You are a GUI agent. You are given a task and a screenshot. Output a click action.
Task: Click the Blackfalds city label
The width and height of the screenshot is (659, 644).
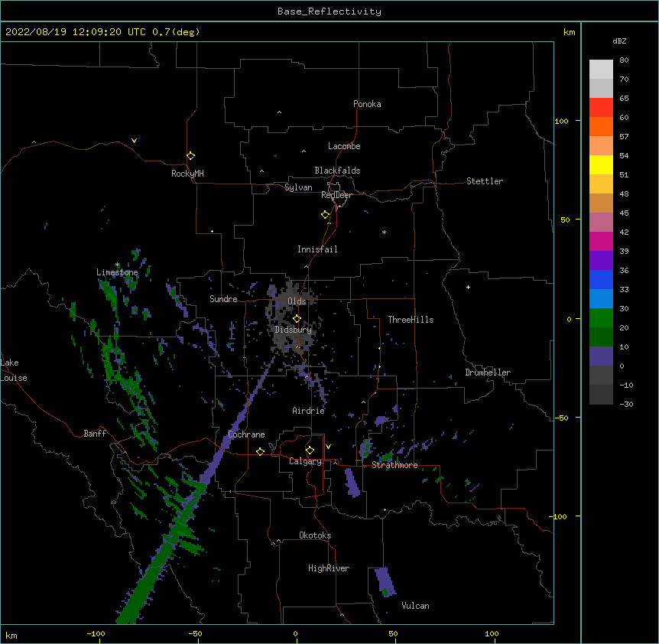click(x=337, y=171)
